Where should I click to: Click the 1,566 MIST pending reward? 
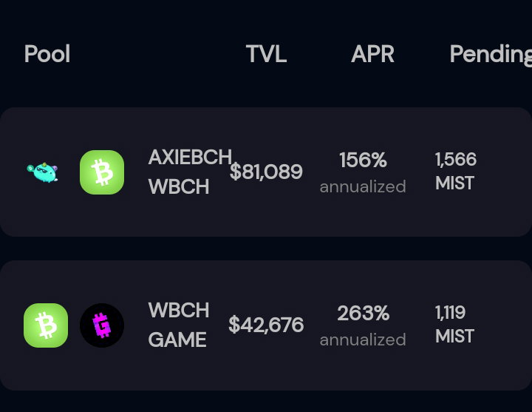456,171
